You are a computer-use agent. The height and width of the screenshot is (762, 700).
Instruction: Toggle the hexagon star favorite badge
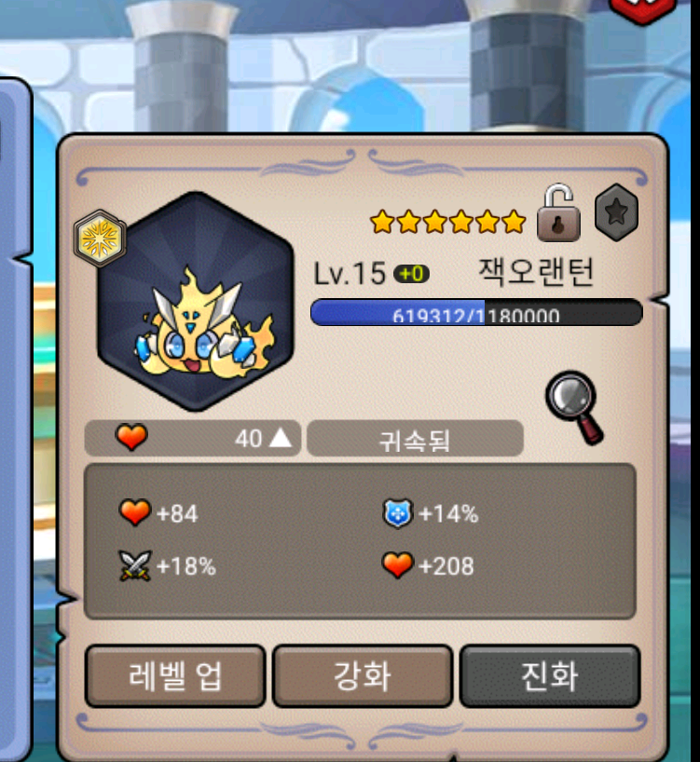pyautogui.click(x=616, y=212)
